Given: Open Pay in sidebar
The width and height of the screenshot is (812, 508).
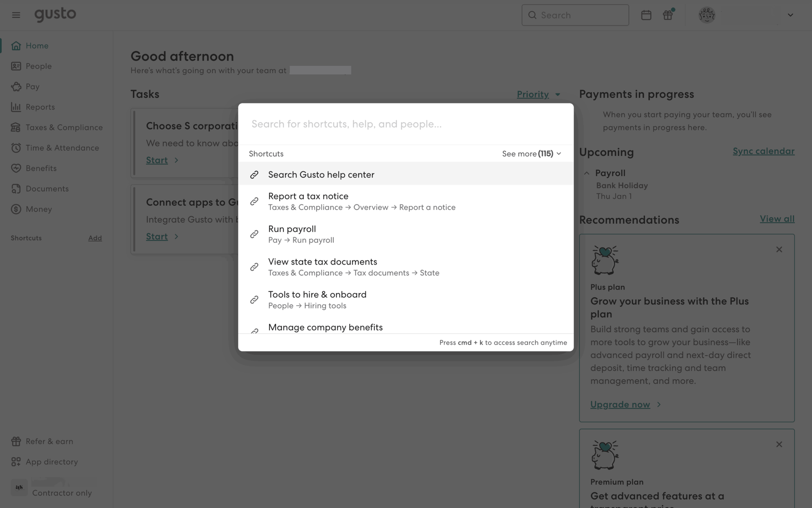Looking at the screenshot, I should pyautogui.click(x=33, y=87).
